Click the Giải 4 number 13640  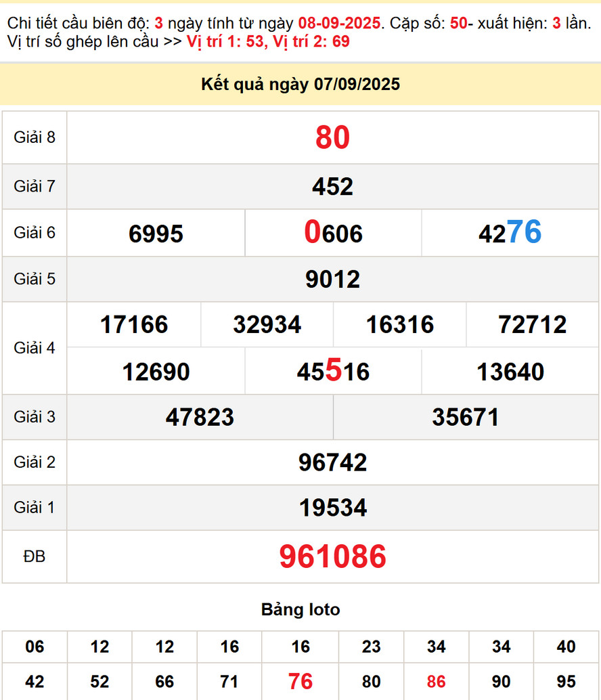tap(510, 372)
